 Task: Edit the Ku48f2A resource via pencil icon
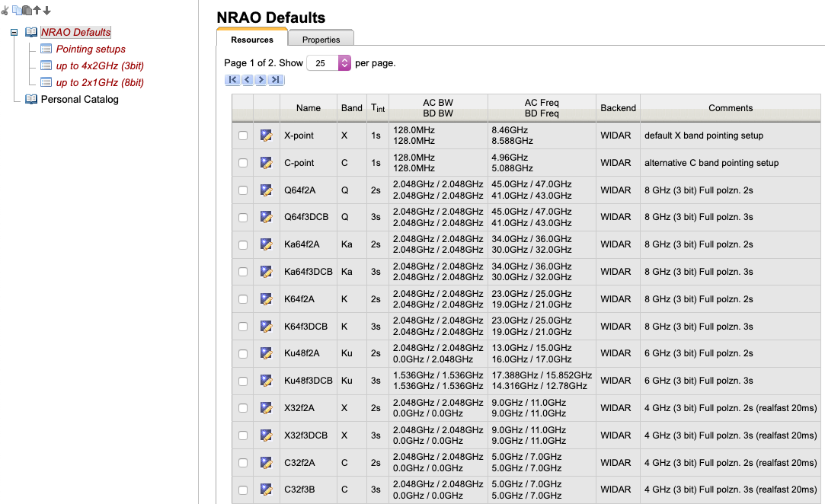(x=266, y=353)
